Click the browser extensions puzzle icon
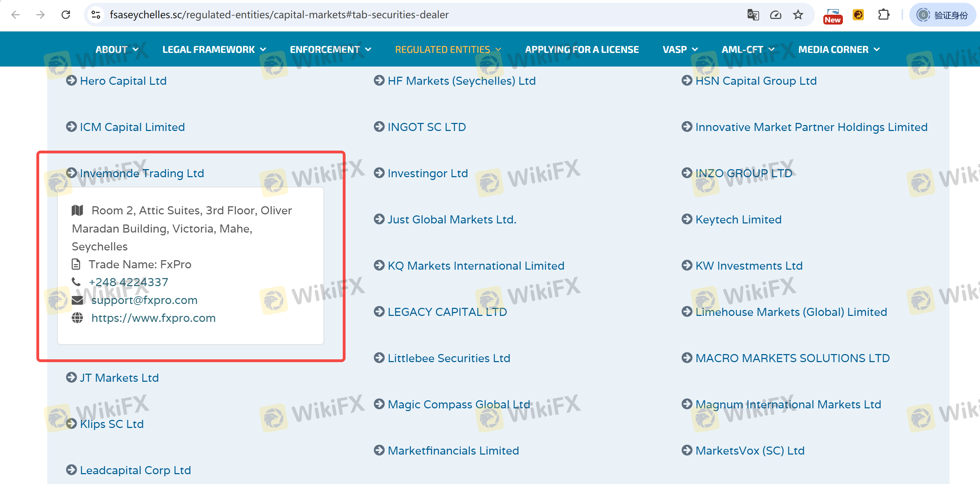This screenshot has height=484, width=980. pyautogui.click(x=883, y=15)
